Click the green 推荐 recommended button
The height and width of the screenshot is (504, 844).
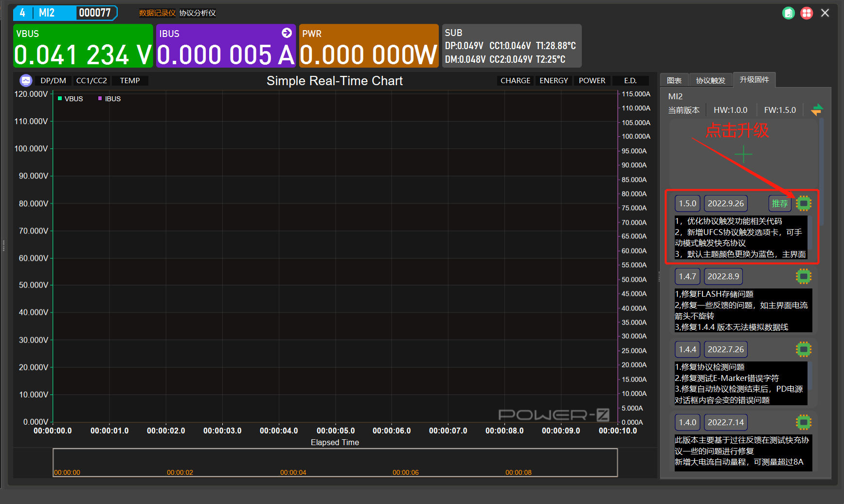click(780, 203)
